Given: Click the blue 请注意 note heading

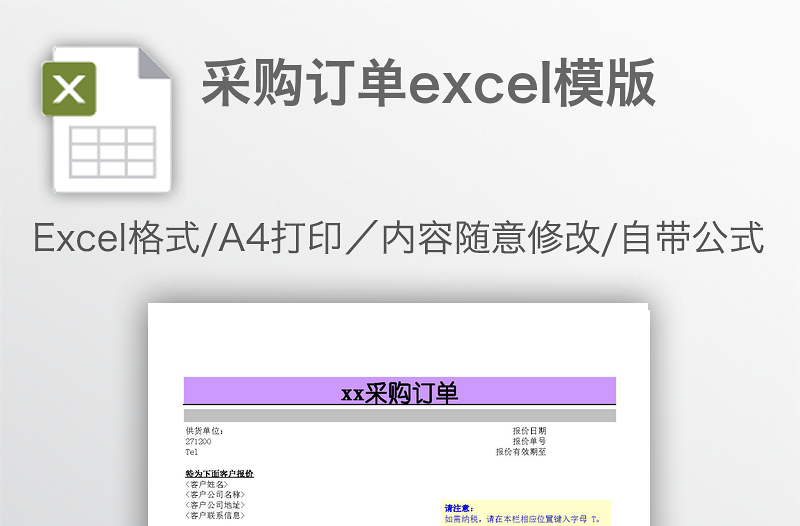Looking at the screenshot, I should (x=458, y=508).
